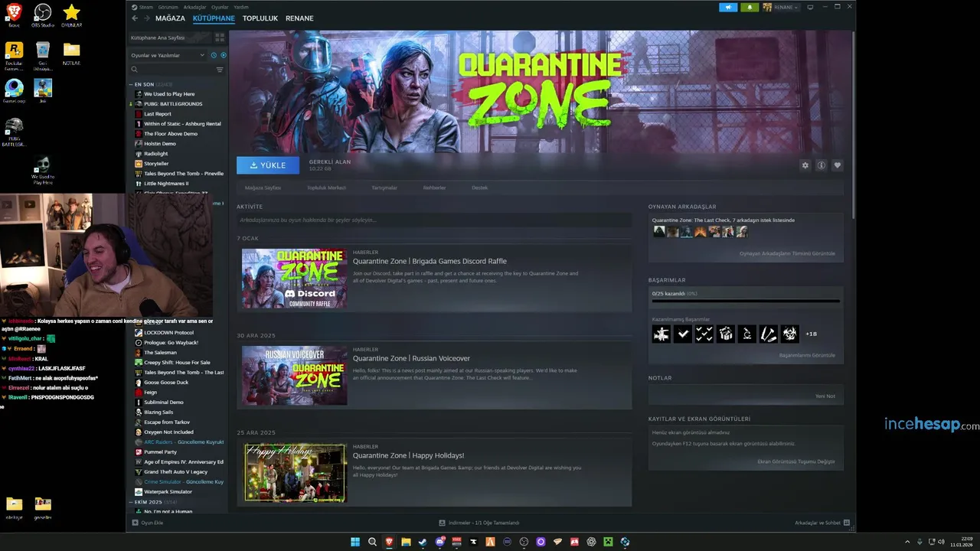Open Tartışmalar link
Viewport: 980px width, 551px height.
384,187
